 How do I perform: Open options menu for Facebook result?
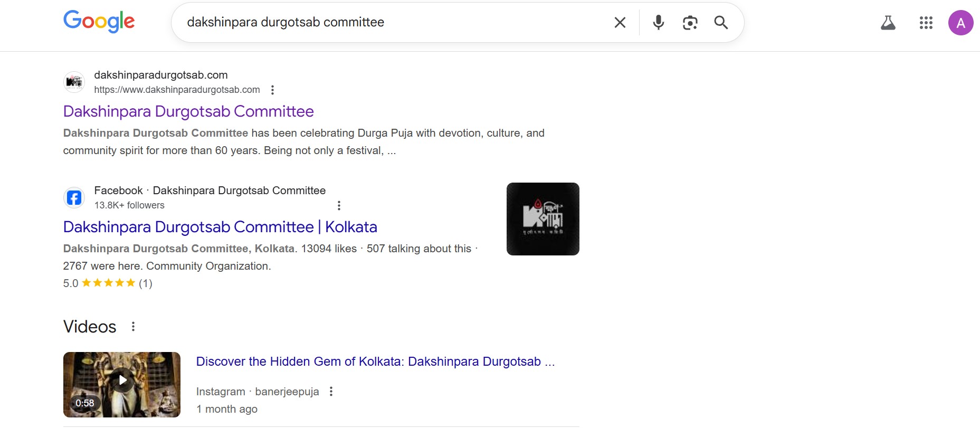click(339, 205)
